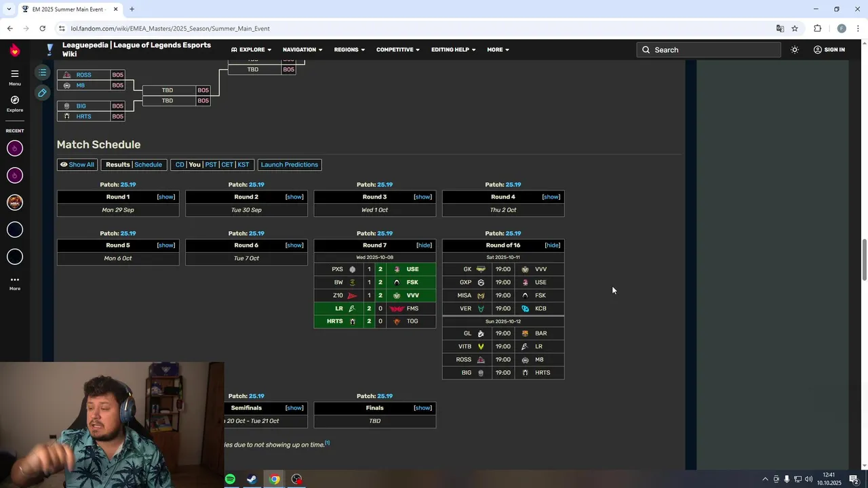Click the first recent wiki circle in sidebar
Screen dimensions: 868x488
point(15,148)
